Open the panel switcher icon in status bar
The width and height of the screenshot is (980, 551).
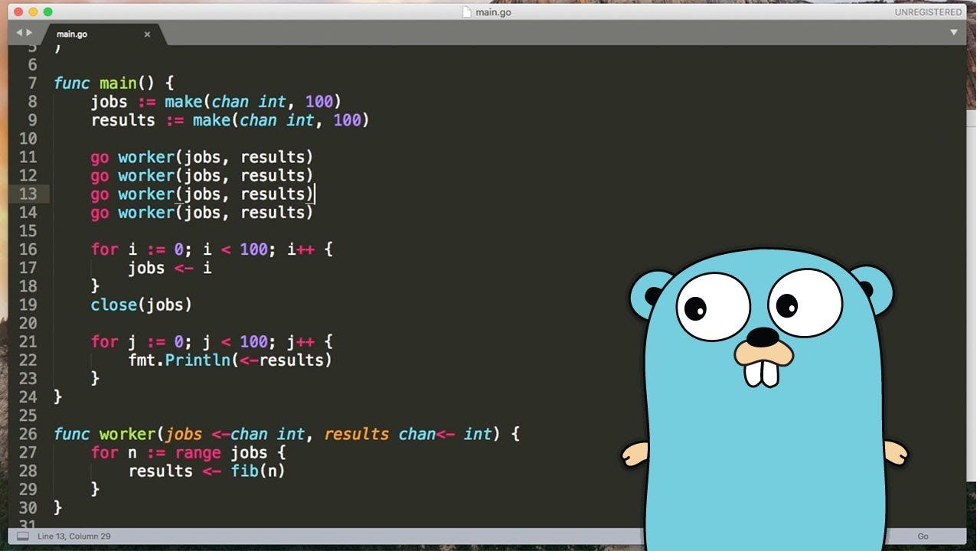[23, 536]
